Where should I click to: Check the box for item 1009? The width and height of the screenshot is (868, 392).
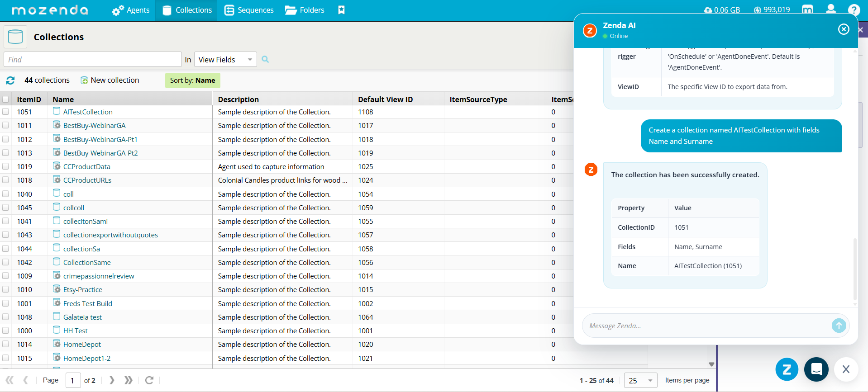tap(5, 276)
